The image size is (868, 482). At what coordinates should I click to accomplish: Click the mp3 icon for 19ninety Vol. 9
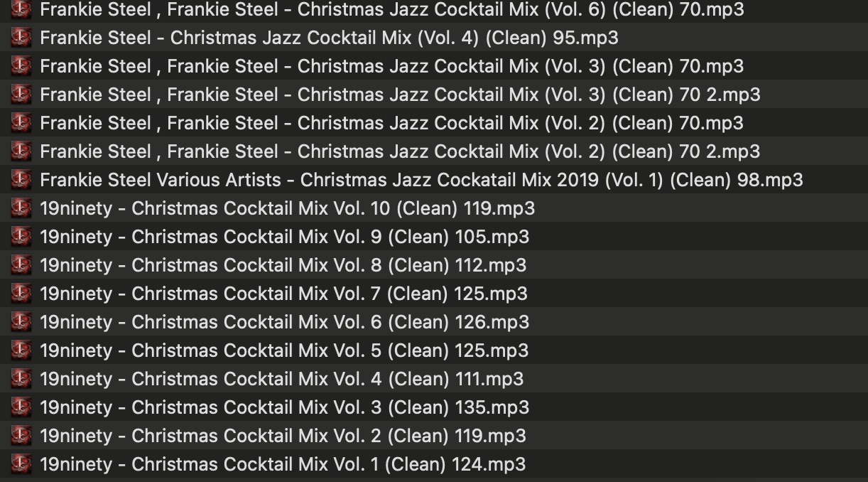click(21, 237)
